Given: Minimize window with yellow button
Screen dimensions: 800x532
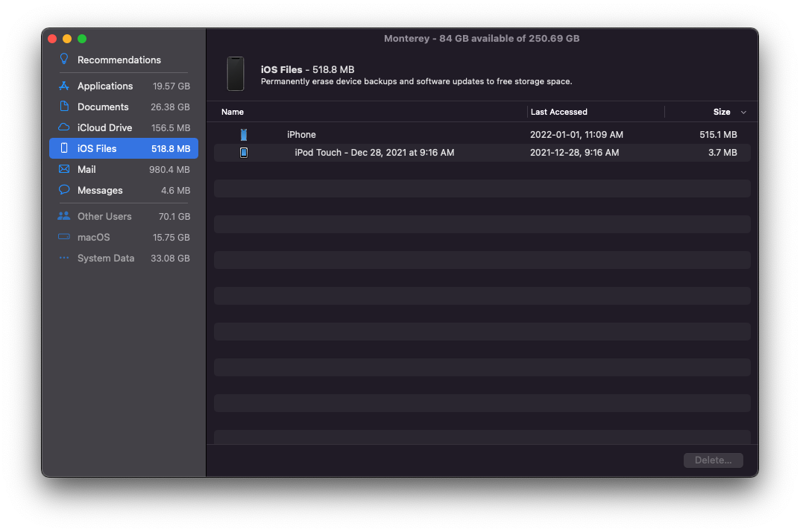Looking at the screenshot, I should (x=67, y=39).
